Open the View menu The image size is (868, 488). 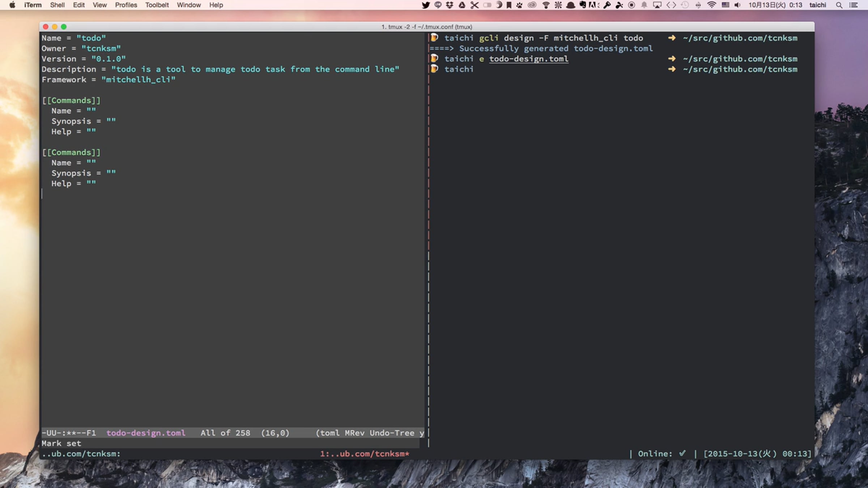[99, 5]
